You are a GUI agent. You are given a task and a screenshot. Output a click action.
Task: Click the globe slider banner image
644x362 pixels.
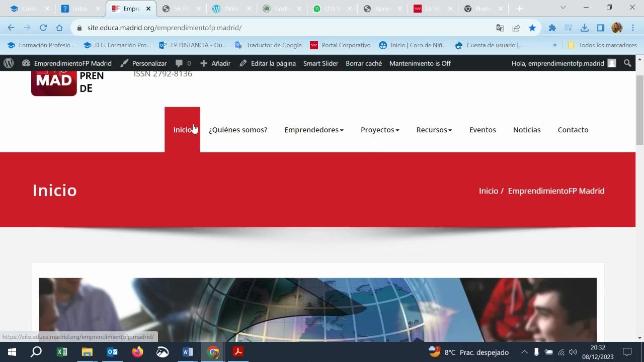[x=317, y=310]
